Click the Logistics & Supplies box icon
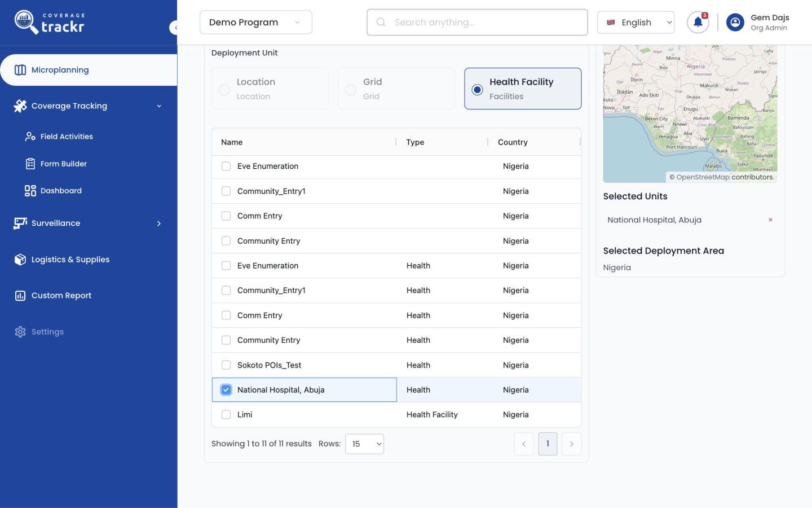The image size is (812, 508). pos(20,260)
